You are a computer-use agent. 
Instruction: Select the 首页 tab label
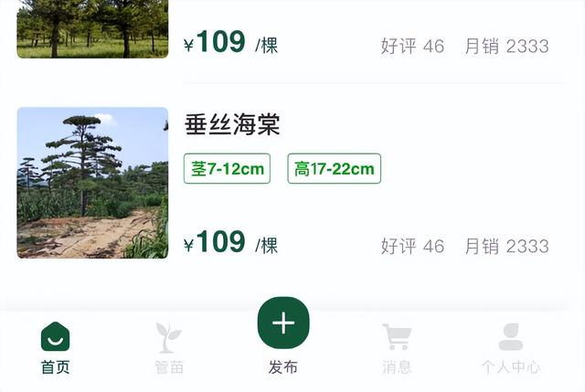pyautogui.click(x=55, y=367)
